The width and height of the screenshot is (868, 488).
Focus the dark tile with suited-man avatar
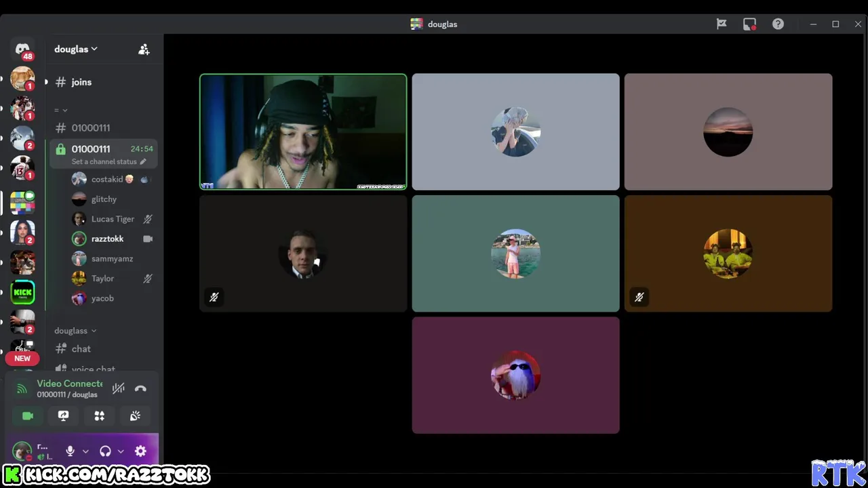303,253
